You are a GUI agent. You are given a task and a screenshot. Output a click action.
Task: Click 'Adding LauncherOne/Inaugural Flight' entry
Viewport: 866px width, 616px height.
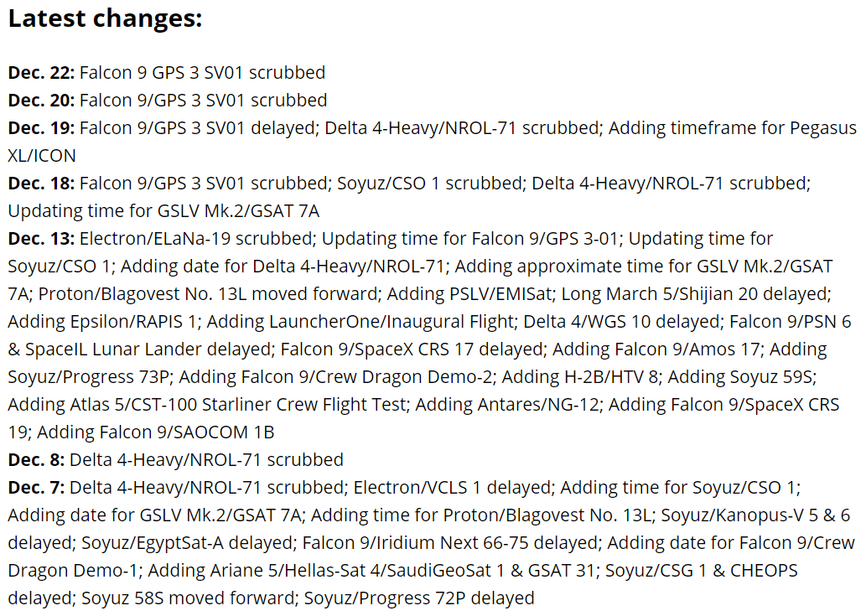pyautogui.click(x=360, y=321)
